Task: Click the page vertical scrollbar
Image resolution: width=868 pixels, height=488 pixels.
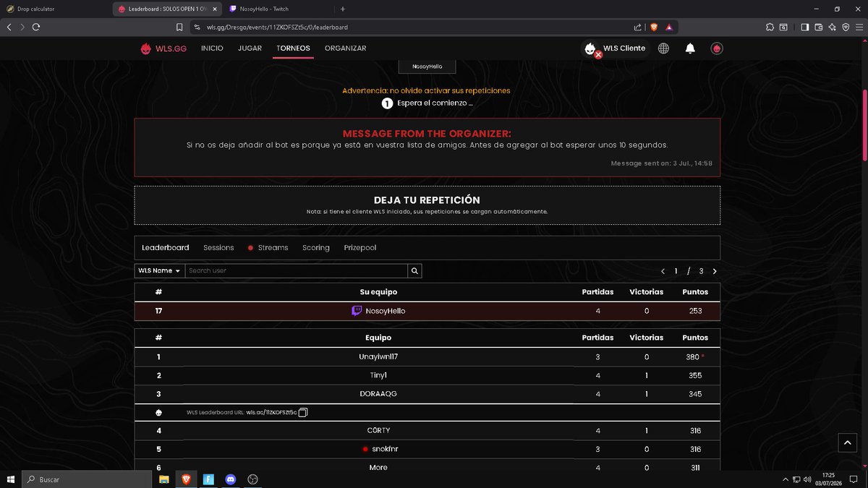Action: (864, 125)
